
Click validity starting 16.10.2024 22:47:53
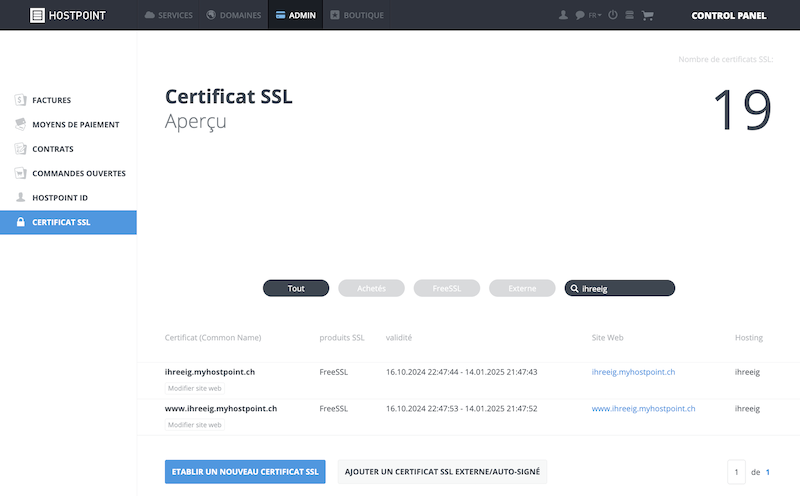(x=461, y=409)
